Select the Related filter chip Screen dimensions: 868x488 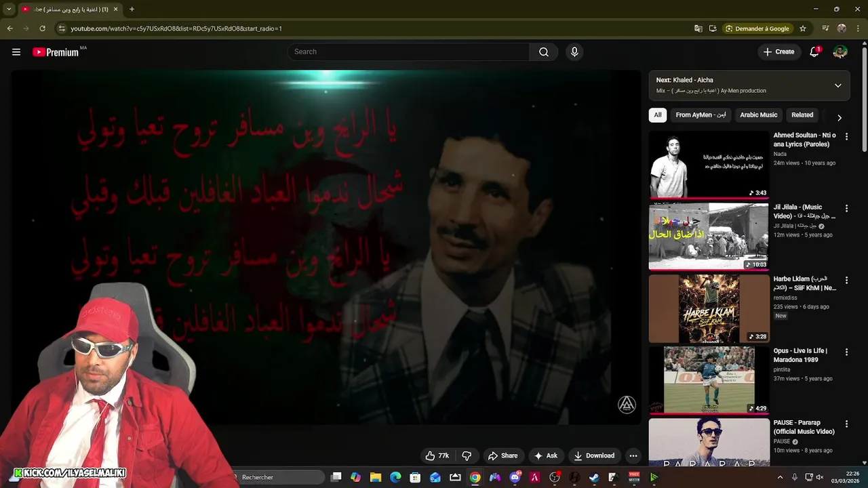[802, 115]
